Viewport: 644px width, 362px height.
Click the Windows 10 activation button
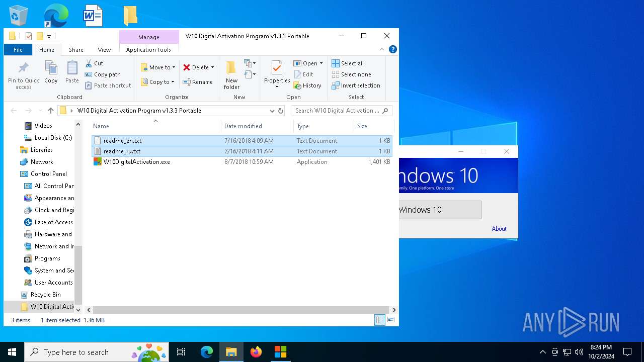pos(440,210)
